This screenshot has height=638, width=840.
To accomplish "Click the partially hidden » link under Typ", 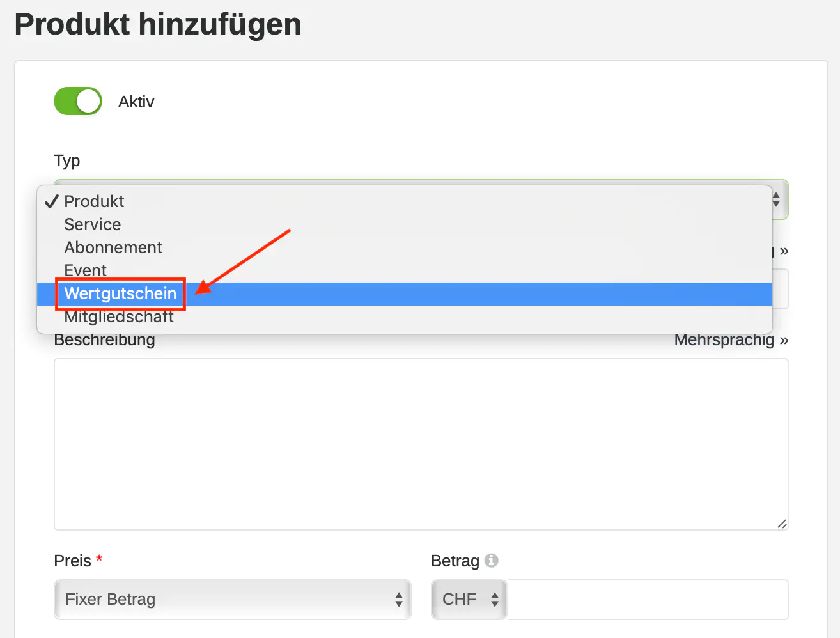I will click(x=782, y=251).
